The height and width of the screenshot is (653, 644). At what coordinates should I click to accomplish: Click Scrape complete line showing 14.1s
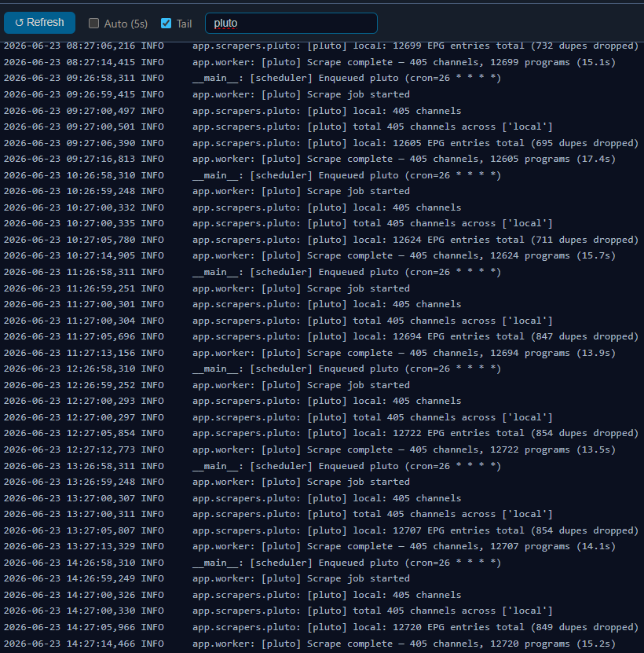(x=309, y=546)
